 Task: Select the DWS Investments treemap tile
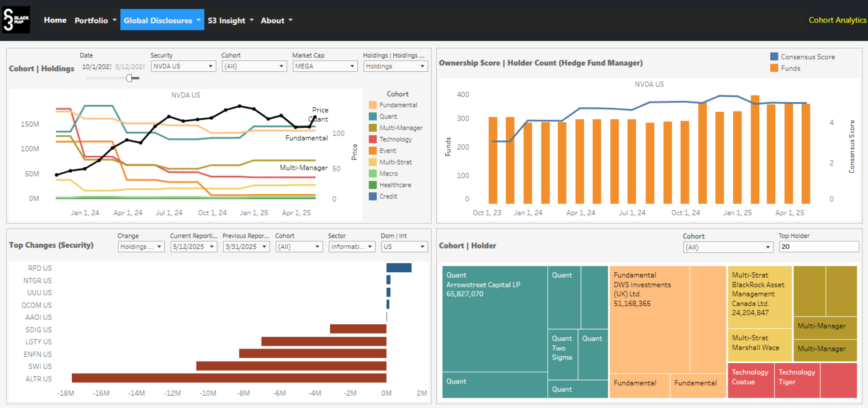click(x=649, y=320)
